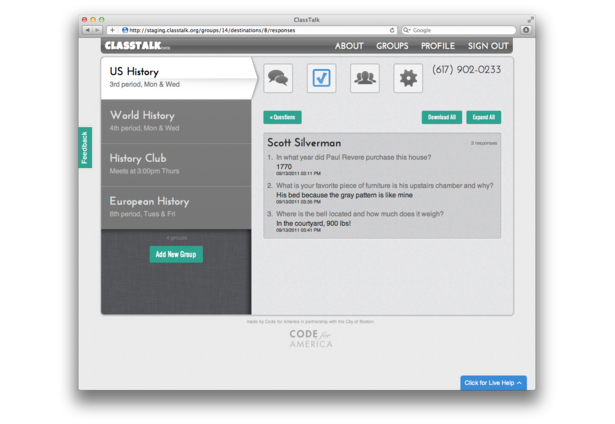Open the group settings gear icon
This screenshot has width=615, height=424.
click(x=408, y=78)
